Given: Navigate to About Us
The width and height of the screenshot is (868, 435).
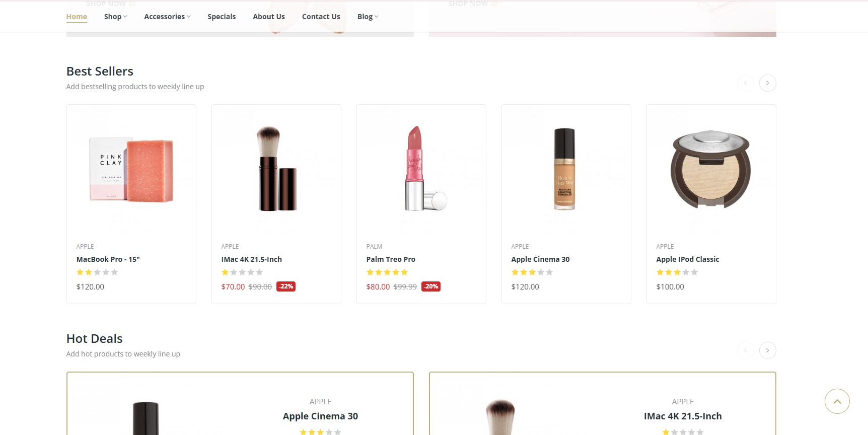Looking at the screenshot, I should click(269, 17).
